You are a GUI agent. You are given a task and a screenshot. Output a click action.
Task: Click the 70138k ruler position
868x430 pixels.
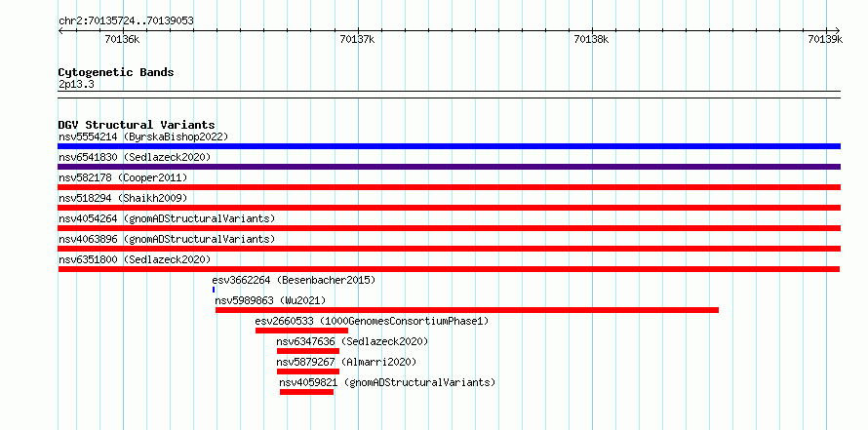591,39
